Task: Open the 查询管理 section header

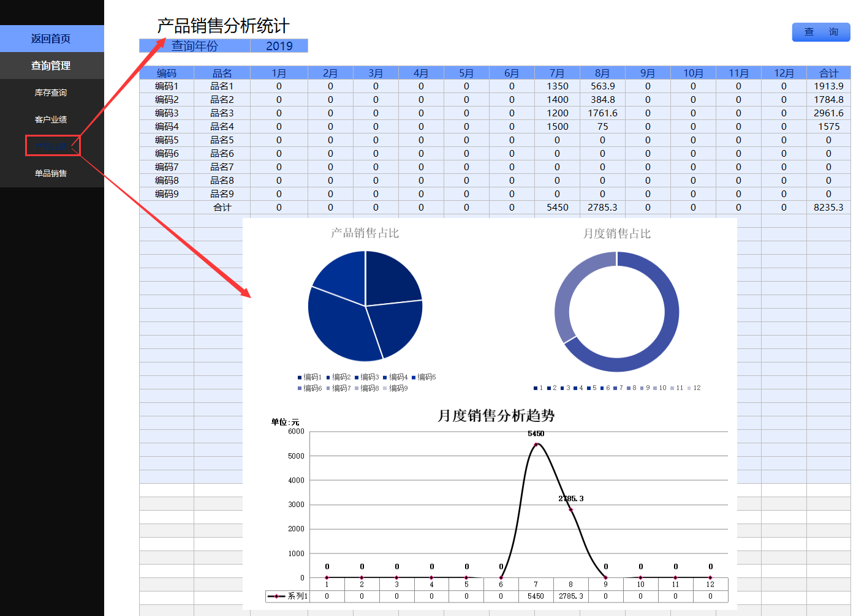Action: tap(51, 66)
